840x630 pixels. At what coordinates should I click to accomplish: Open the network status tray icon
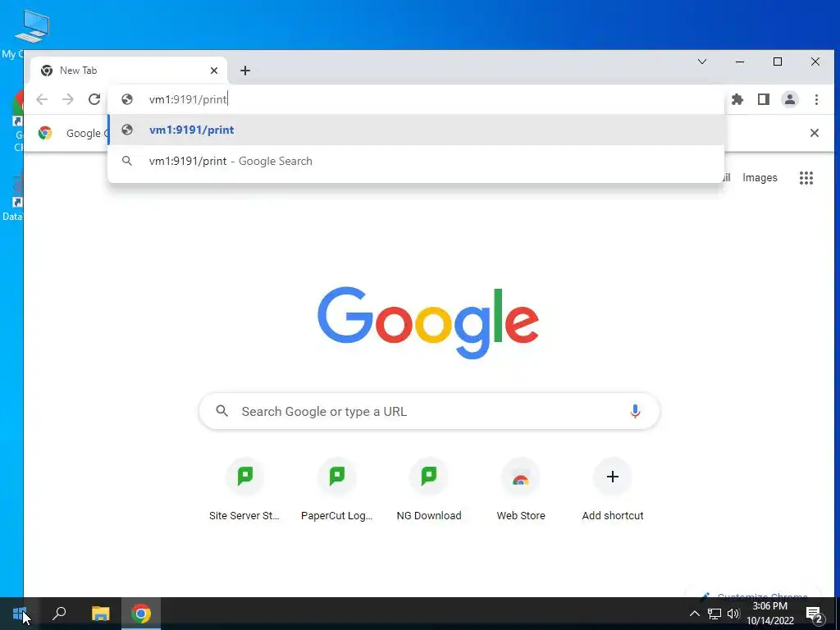714,614
